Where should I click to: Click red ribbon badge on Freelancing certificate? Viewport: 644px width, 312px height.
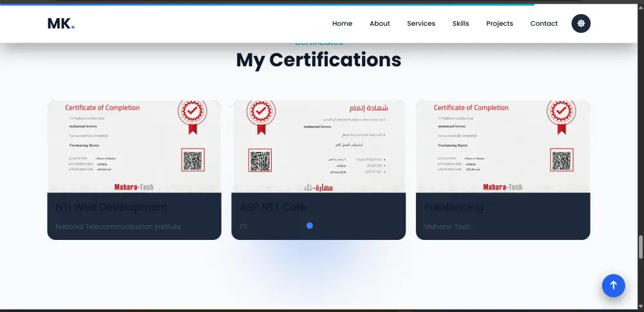pos(562,116)
